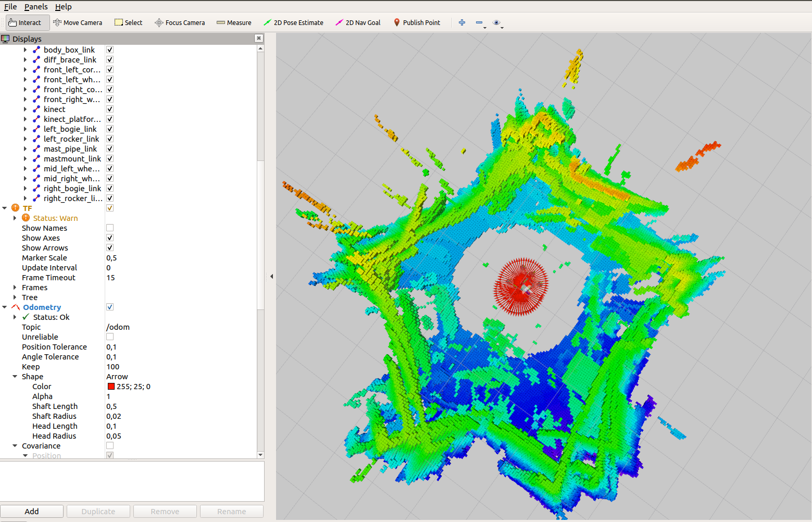812x522 pixels.
Task: Expand the body_box_link entry
Action: pos(25,49)
